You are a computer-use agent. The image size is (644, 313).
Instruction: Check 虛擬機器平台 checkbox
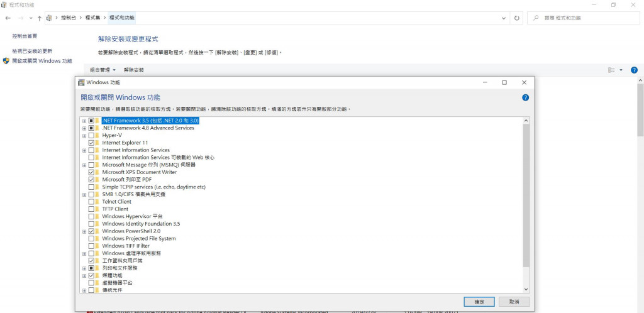click(91, 283)
